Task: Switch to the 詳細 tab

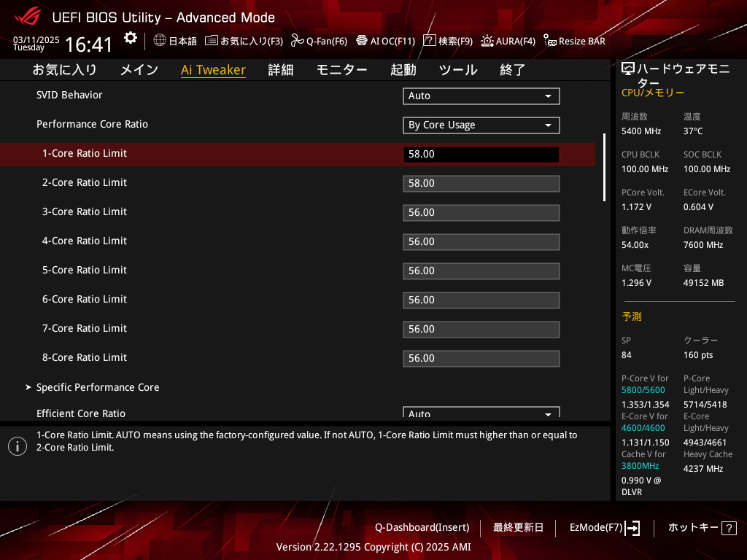Action: point(281,70)
